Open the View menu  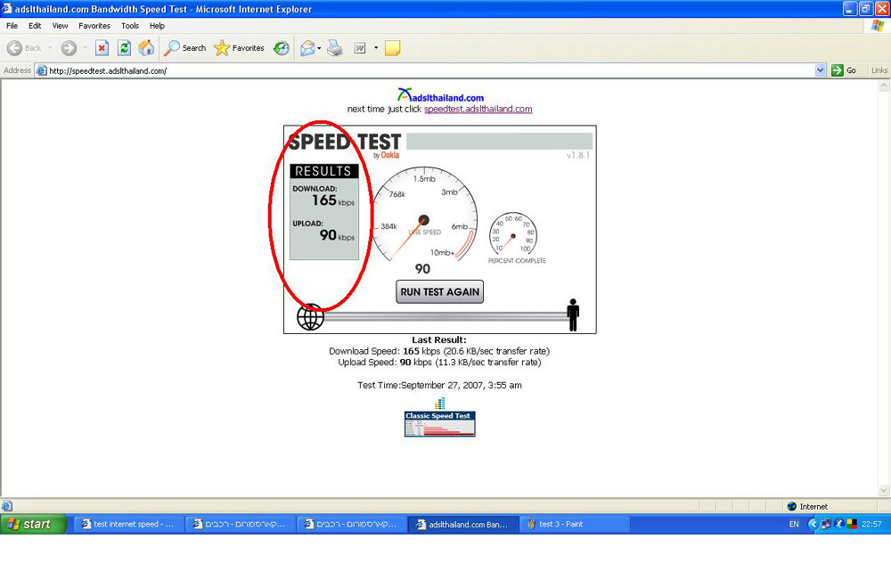click(x=60, y=26)
